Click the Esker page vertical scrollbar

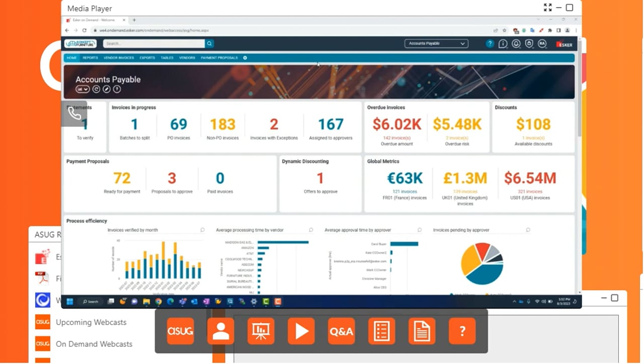coord(579,89)
